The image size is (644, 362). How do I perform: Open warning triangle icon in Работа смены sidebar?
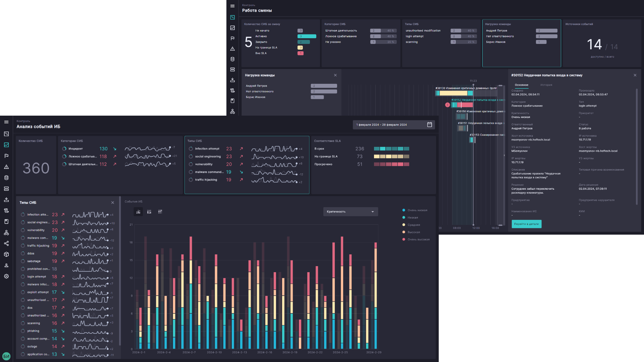click(232, 49)
